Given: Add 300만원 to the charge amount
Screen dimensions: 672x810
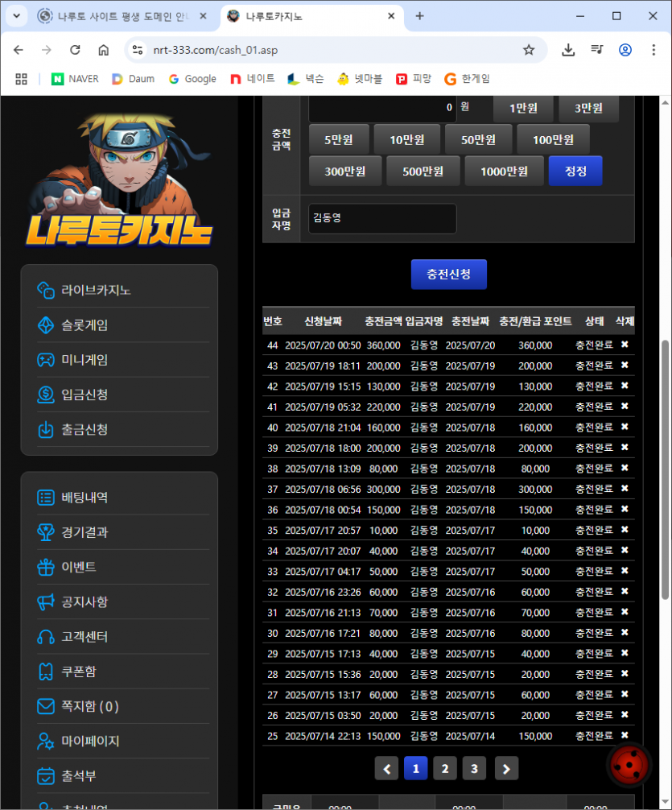Looking at the screenshot, I should point(345,171).
